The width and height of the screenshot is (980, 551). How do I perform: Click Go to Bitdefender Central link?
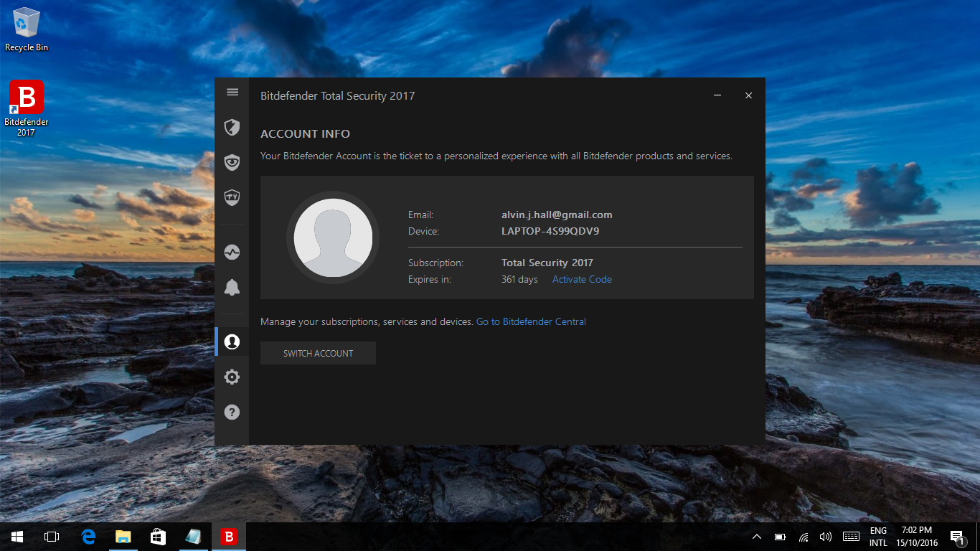point(531,322)
